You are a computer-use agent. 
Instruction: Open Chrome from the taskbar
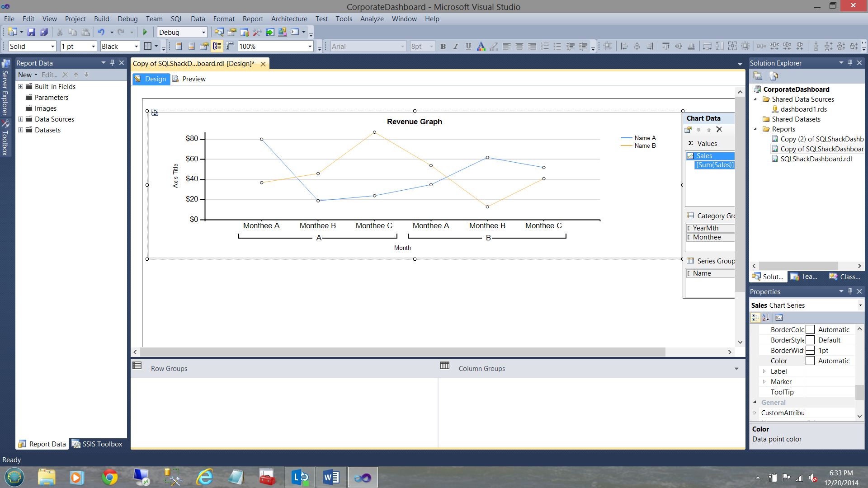coord(109,477)
